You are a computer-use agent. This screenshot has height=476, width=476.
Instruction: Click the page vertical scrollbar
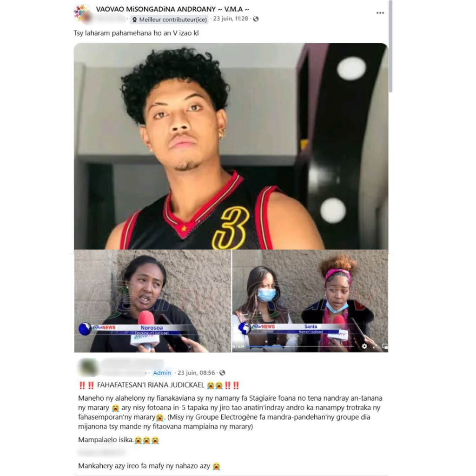coord(390,46)
